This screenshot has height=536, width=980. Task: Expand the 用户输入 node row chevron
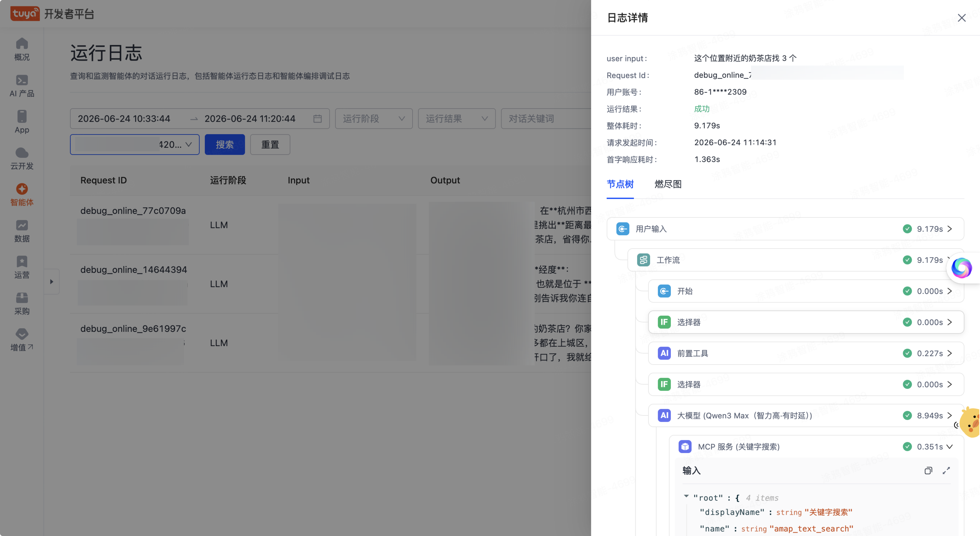pyautogui.click(x=950, y=229)
